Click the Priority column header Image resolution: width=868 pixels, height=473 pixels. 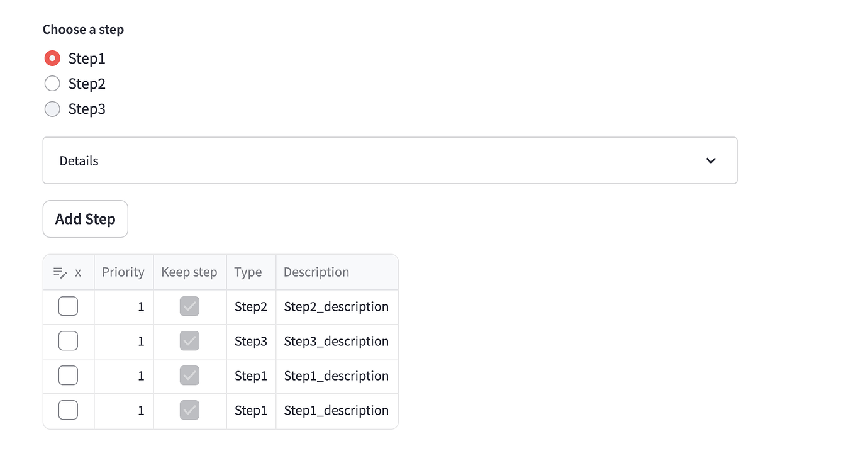tap(123, 272)
